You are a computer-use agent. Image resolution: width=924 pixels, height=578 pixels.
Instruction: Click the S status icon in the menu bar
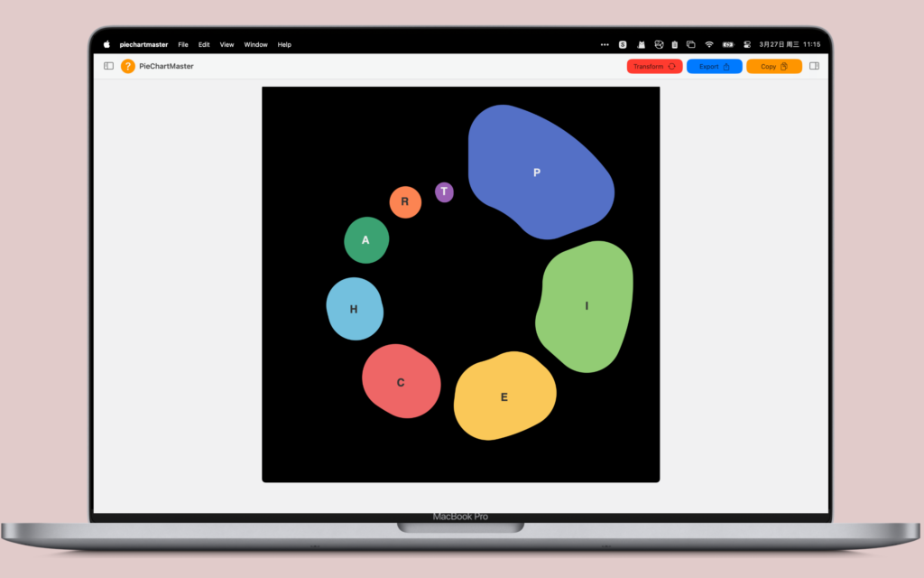(623, 44)
